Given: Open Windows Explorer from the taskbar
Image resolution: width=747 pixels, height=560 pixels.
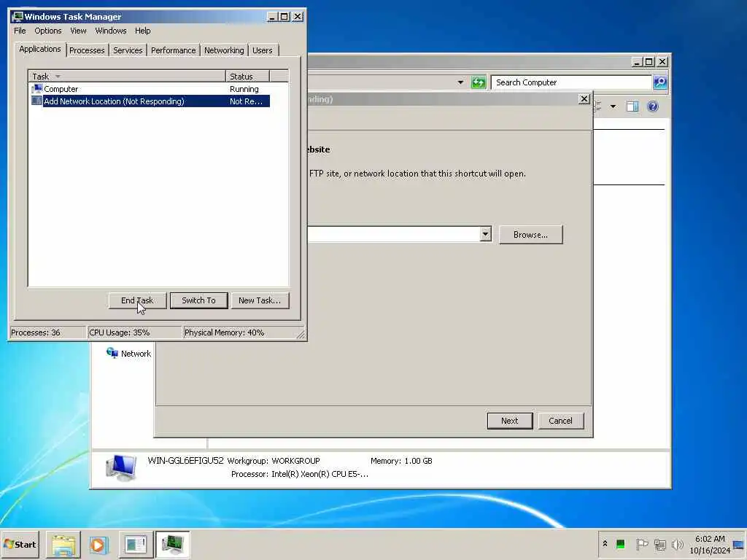Looking at the screenshot, I should pos(63,544).
